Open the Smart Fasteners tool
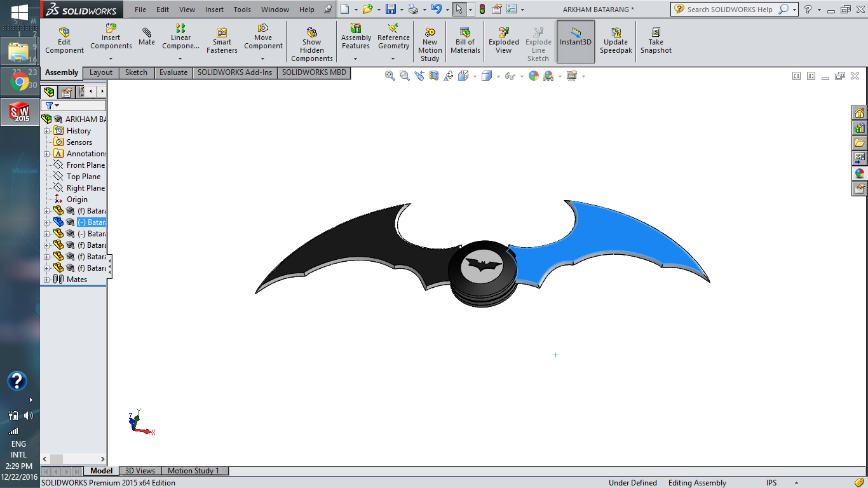 click(x=222, y=41)
